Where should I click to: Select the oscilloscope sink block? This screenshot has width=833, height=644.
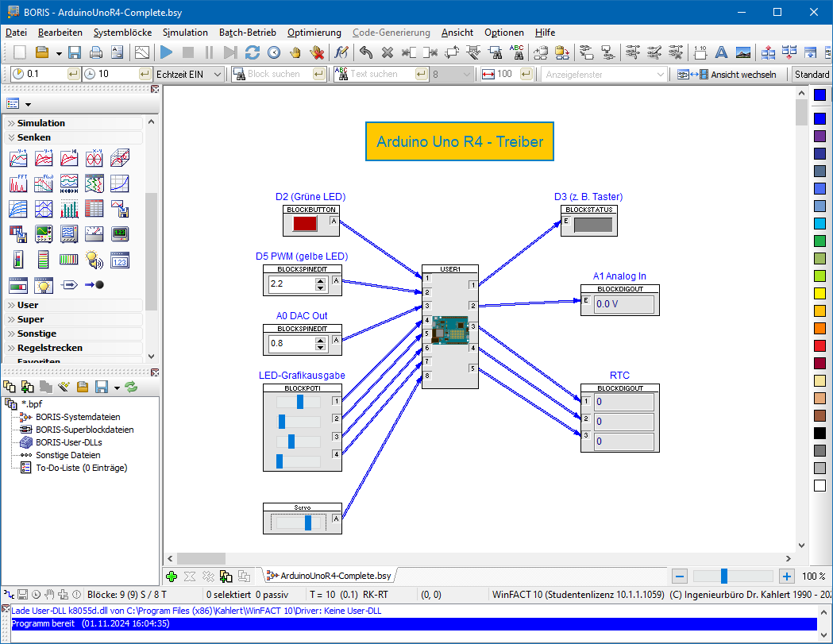[x=44, y=233]
